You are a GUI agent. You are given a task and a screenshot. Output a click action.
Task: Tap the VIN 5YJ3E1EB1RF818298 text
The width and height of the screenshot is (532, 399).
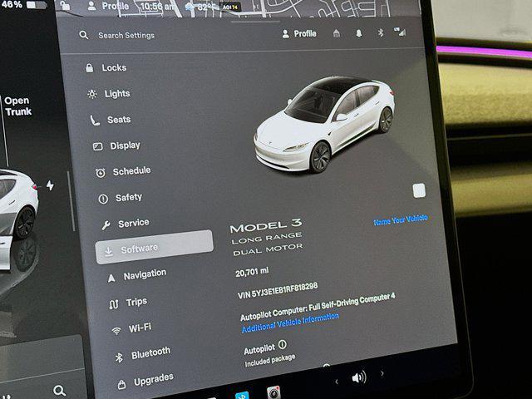tap(278, 291)
